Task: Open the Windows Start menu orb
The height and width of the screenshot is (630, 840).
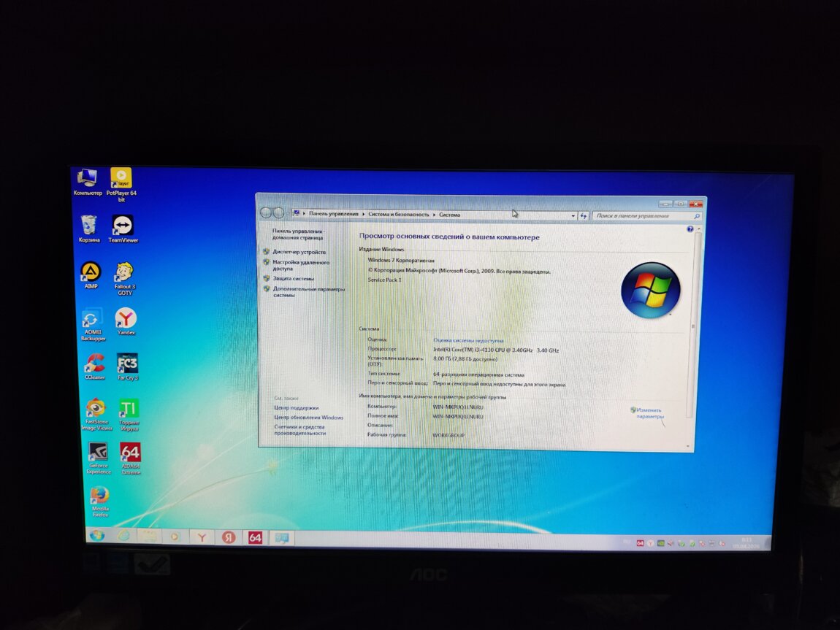Action: click(x=96, y=536)
